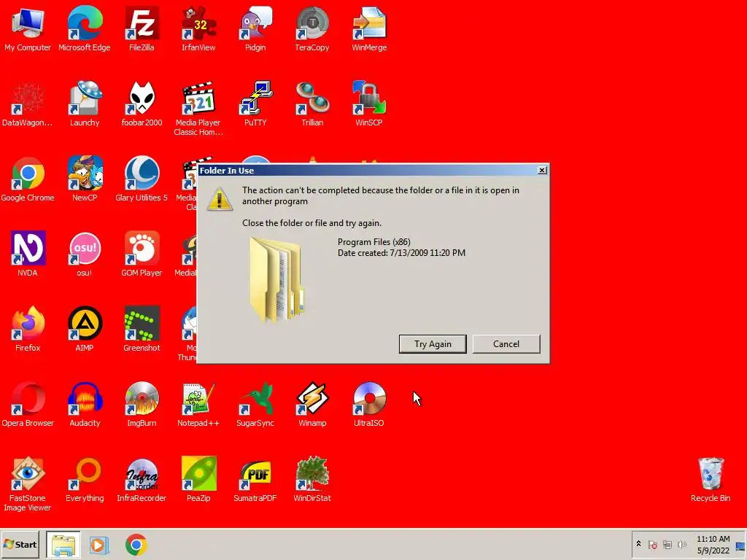This screenshot has width=747, height=560.
Task: Click the network tray icon
Action: tap(667, 545)
